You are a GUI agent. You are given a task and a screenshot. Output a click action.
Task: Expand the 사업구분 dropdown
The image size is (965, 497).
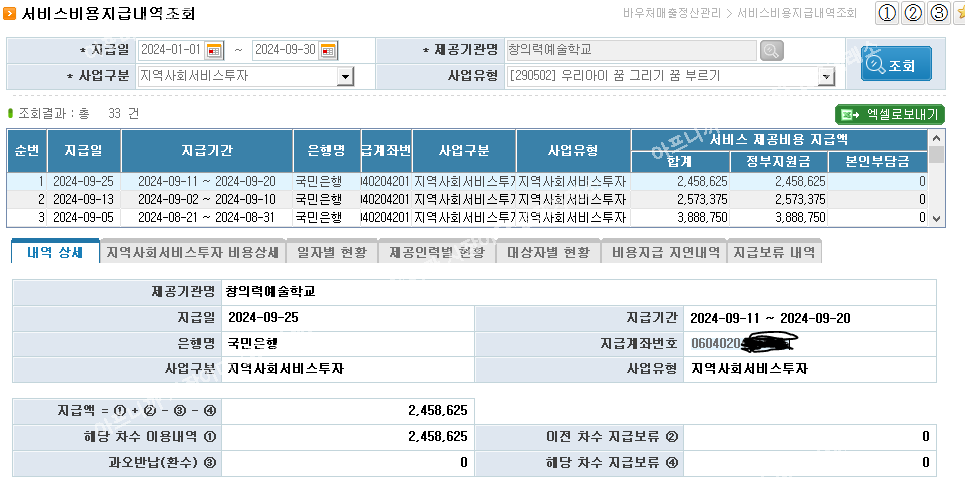pyautogui.click(x=345, y=76)
